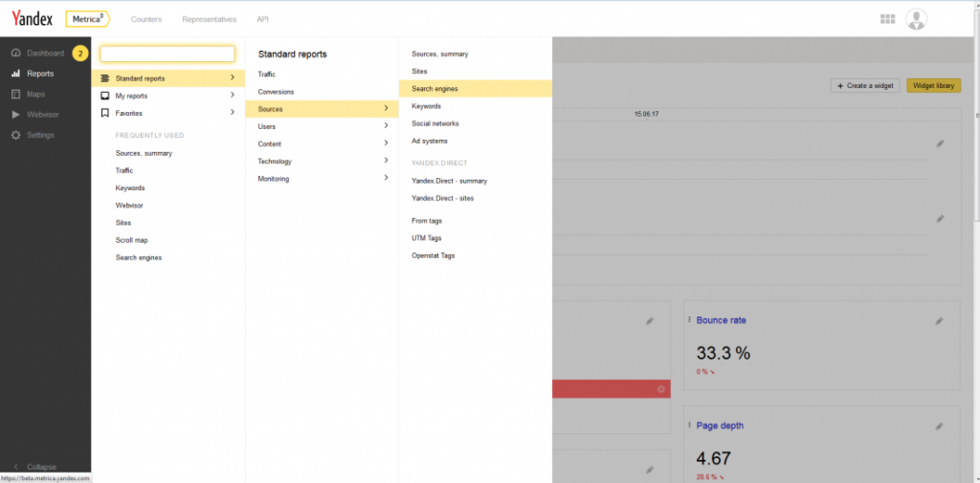Open Openstat Tags report

[x=434, y=256]
